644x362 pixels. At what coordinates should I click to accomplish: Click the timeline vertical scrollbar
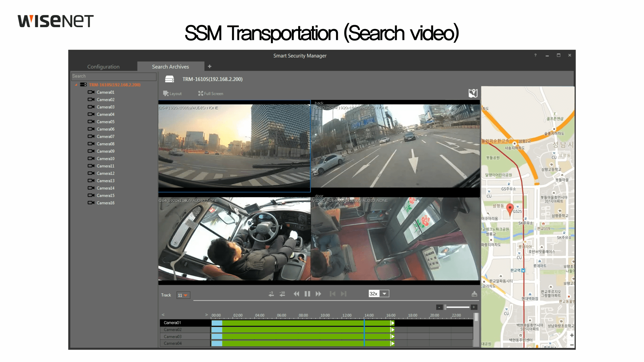click(x=476, y=330)
